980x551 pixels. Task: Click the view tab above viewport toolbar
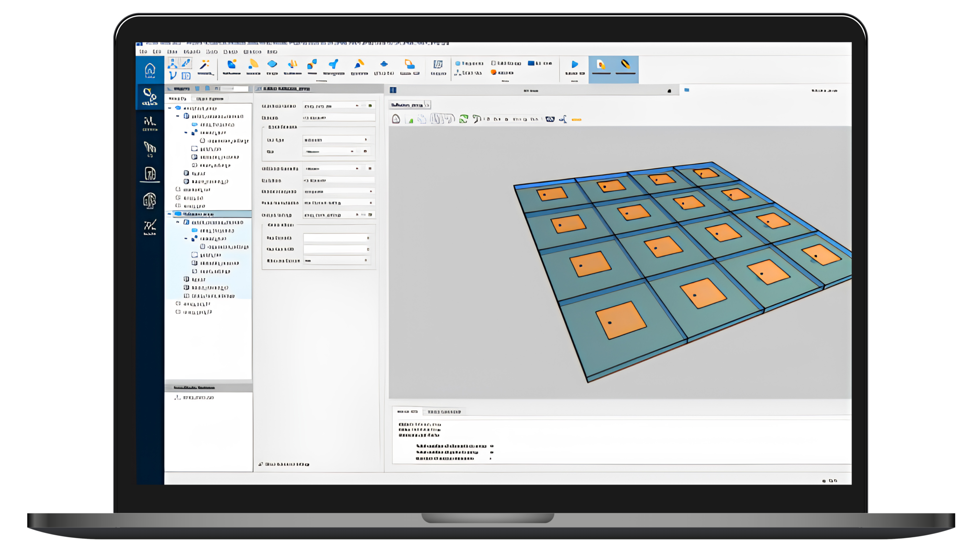[x=410, y=105]
